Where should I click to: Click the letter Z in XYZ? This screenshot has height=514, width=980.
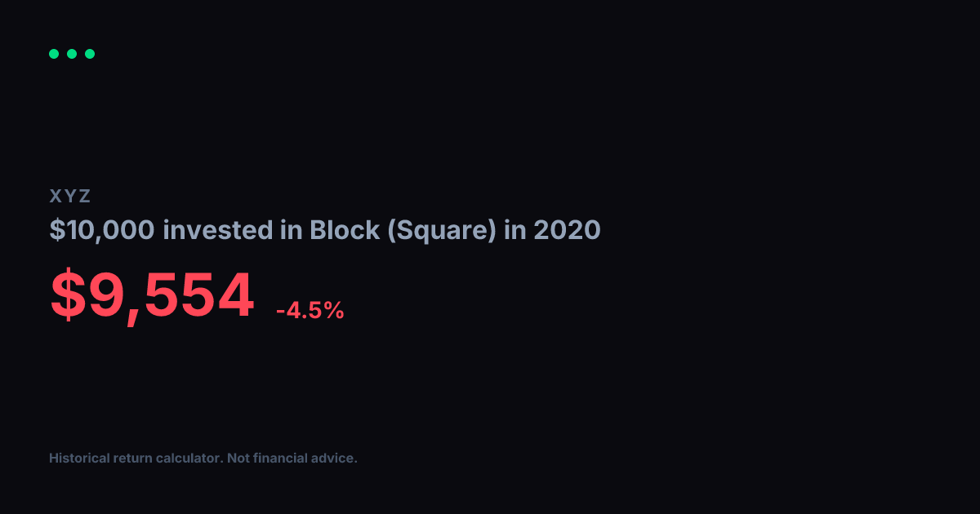pyautogui.click(x=86, y=196)
